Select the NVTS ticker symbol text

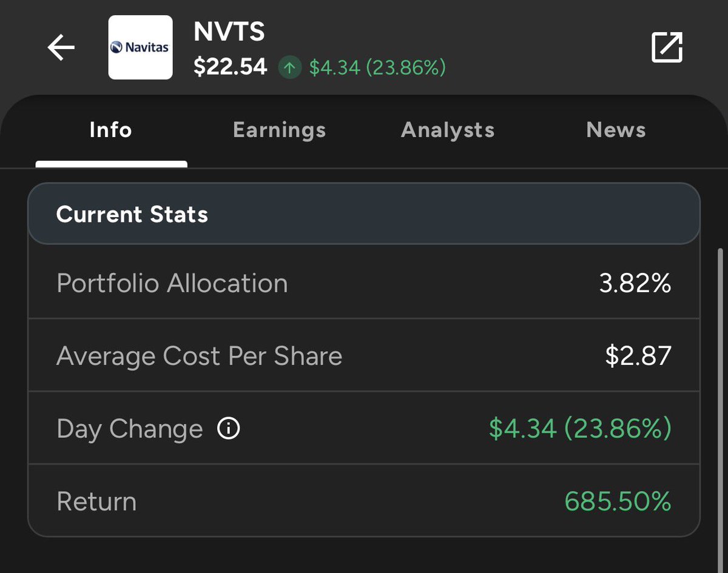pos(229,32)
